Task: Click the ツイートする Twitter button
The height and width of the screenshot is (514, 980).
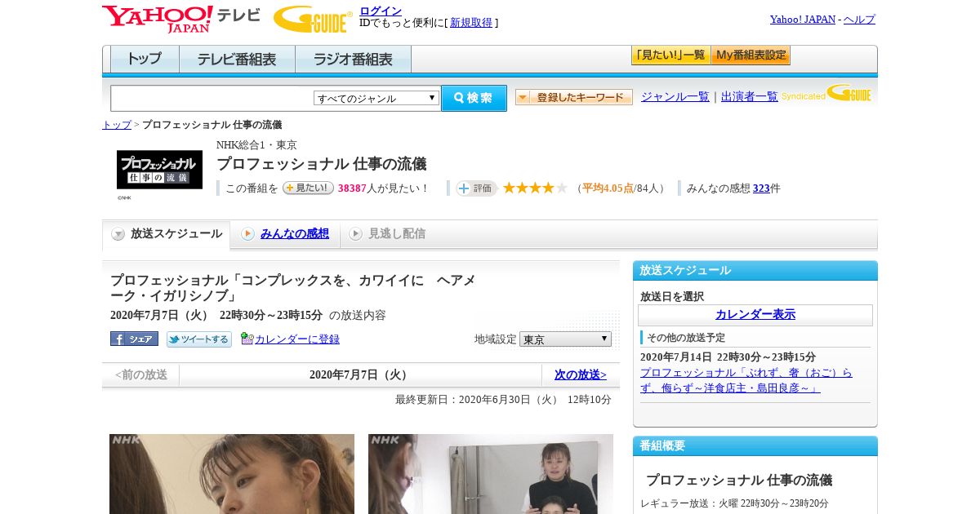Action: [x=198, y=339]
